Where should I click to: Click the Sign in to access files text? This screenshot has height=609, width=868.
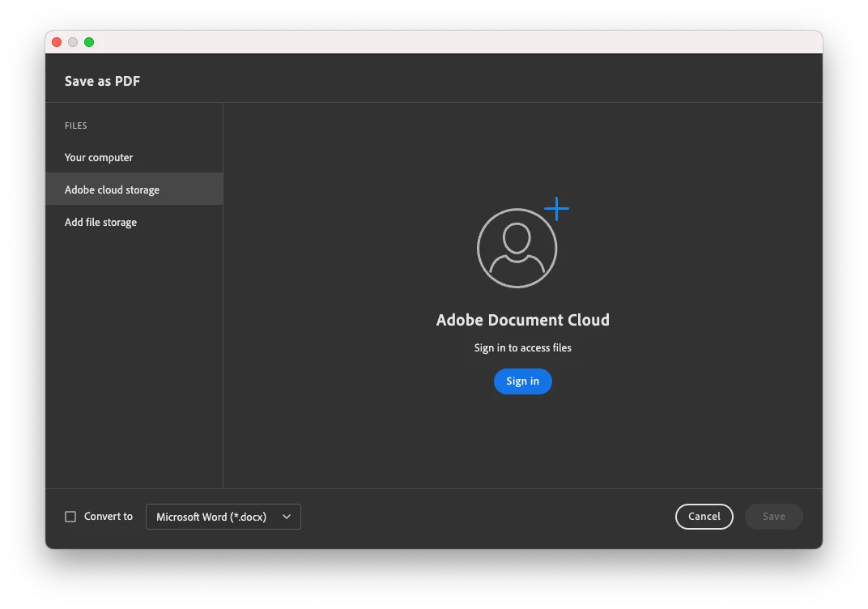pos(522,347)
